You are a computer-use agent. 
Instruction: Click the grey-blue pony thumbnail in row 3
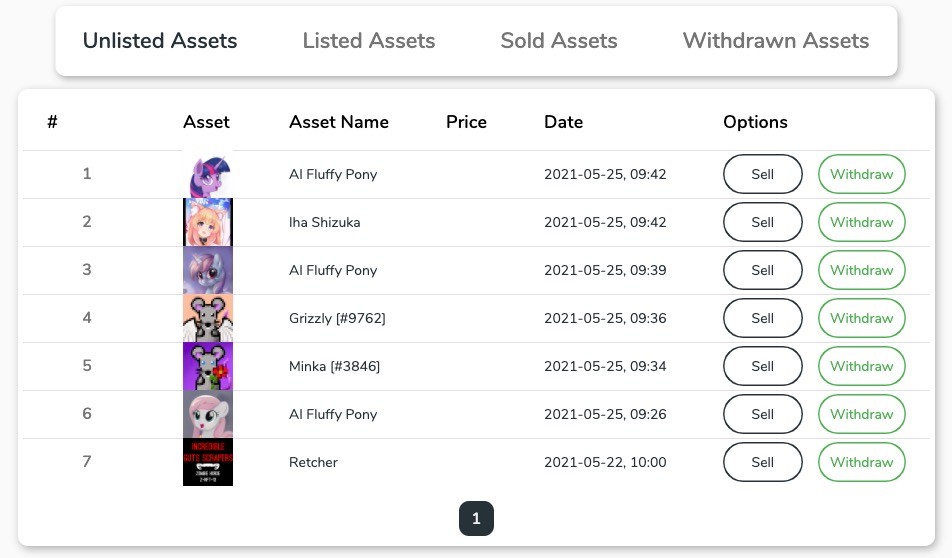208,270
